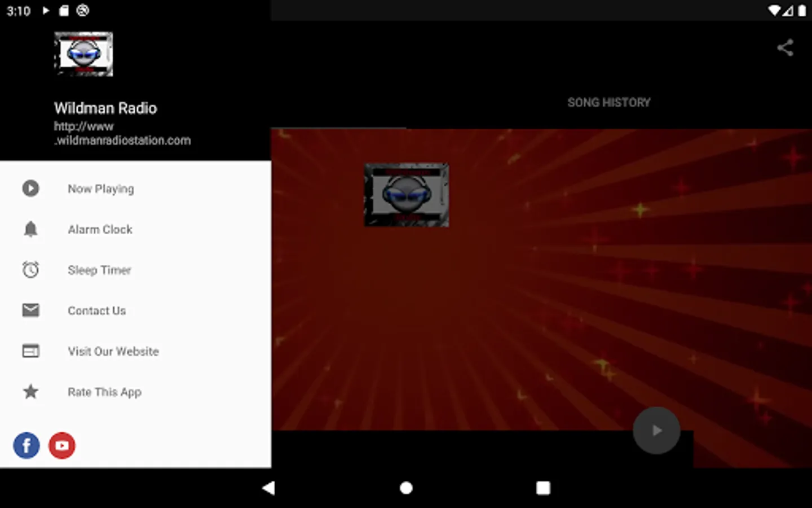The image size is (812, 508).
Task: Tap the Android recent apps button
Action: tap(543, 488)
